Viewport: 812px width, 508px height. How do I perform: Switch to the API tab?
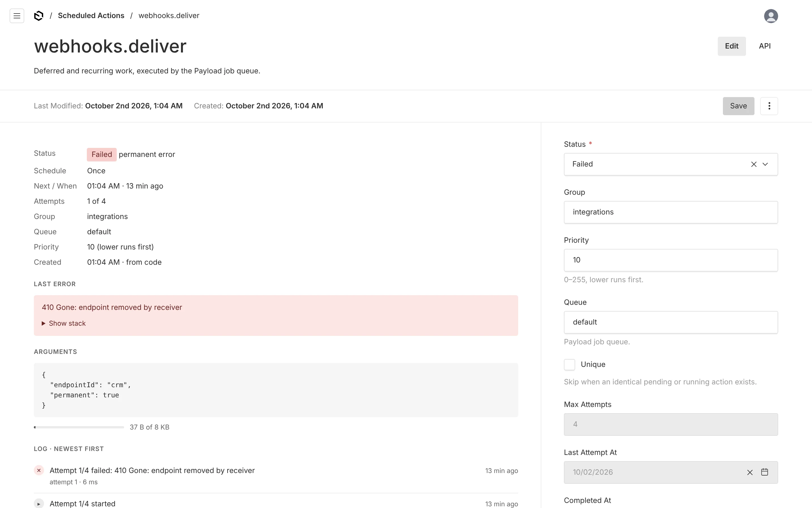coord(764,46)
